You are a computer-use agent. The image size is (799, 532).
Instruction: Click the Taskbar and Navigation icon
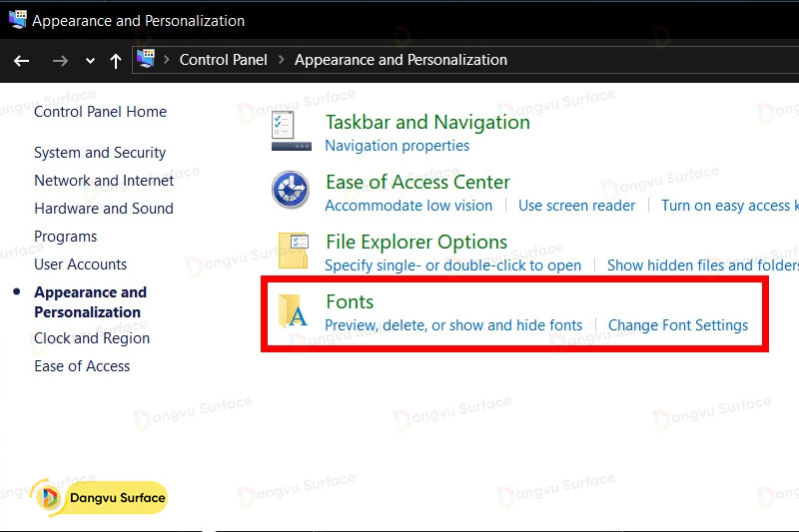291,132
